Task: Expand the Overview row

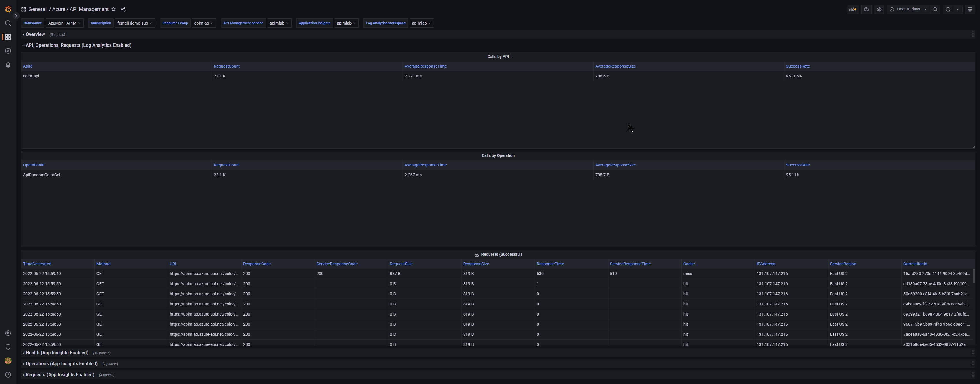Action: [35, 34]
